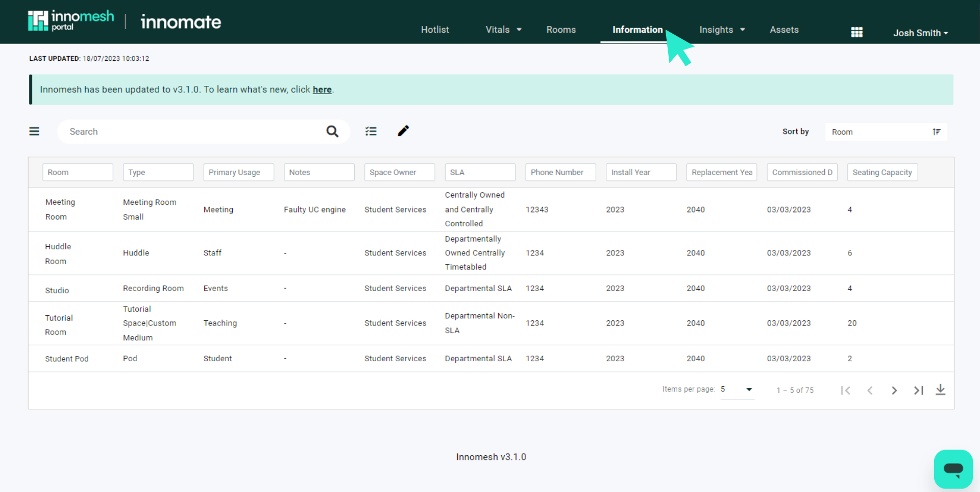Go to the next page of rooms
Image resolution: width=980 pixels, height=492 pixels.
click(x=894, y=390)
